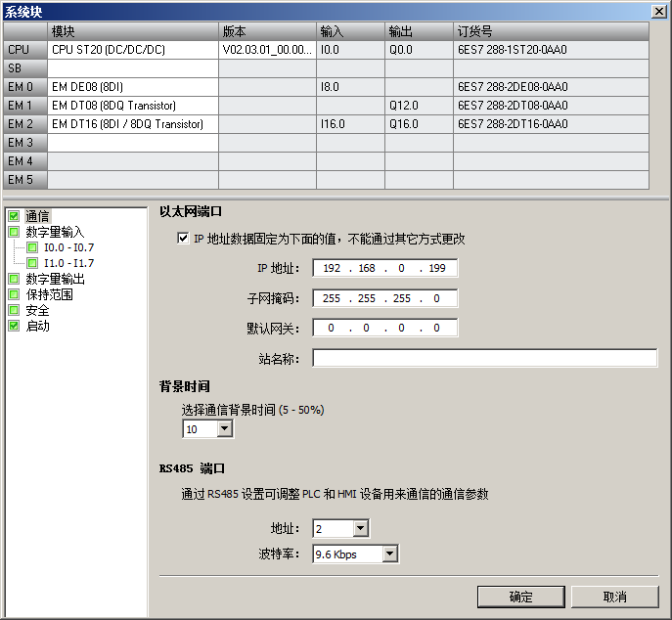Viewport: 672px width, 620px height.
Task: Click the 子网掩码 input field
Action: click(384, 298)
